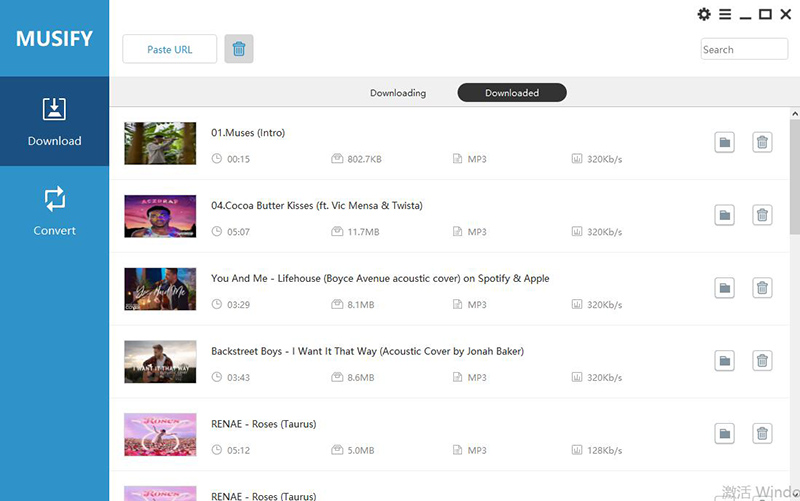Click the RENAE - Roses (Taurus) 05:12 title
The image size is (800, 501).
264,424
